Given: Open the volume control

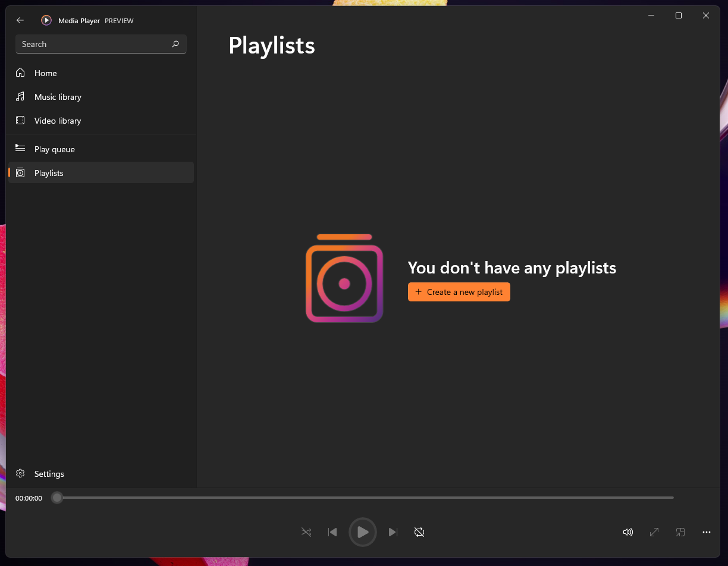Looking at the screenshot, I should (x=627, y=532).
